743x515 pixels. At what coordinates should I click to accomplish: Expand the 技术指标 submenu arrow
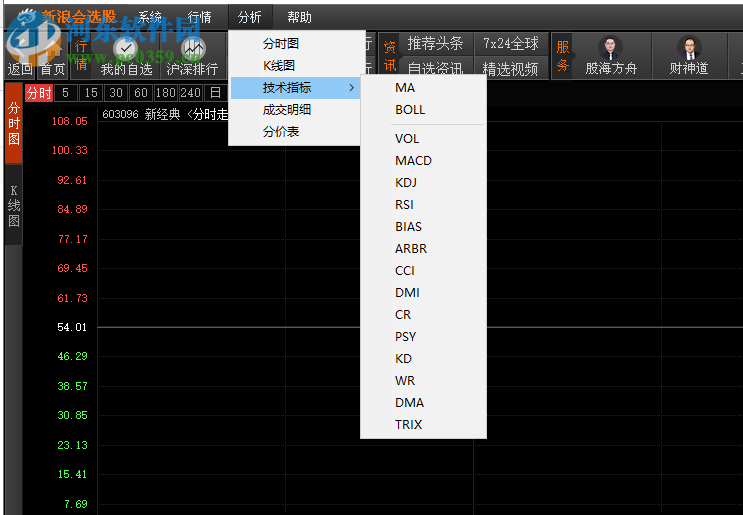[351, 88]
